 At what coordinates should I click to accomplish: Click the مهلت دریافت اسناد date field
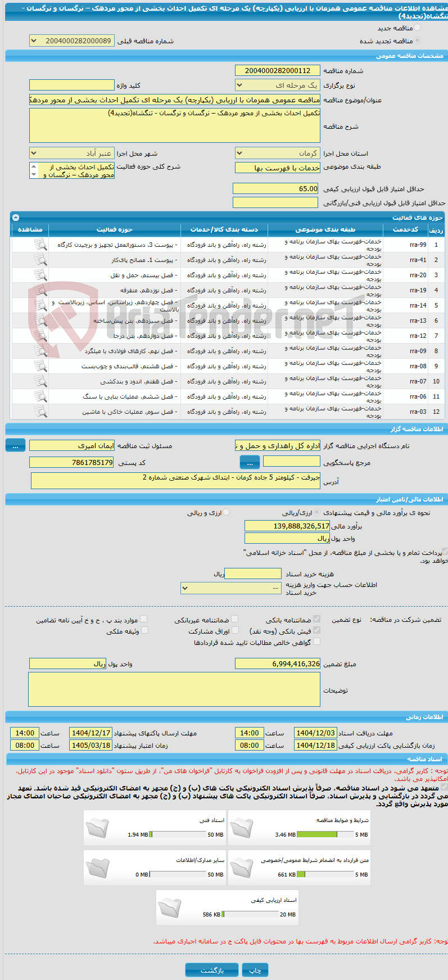pyautogui.click(x=315, y=733)
